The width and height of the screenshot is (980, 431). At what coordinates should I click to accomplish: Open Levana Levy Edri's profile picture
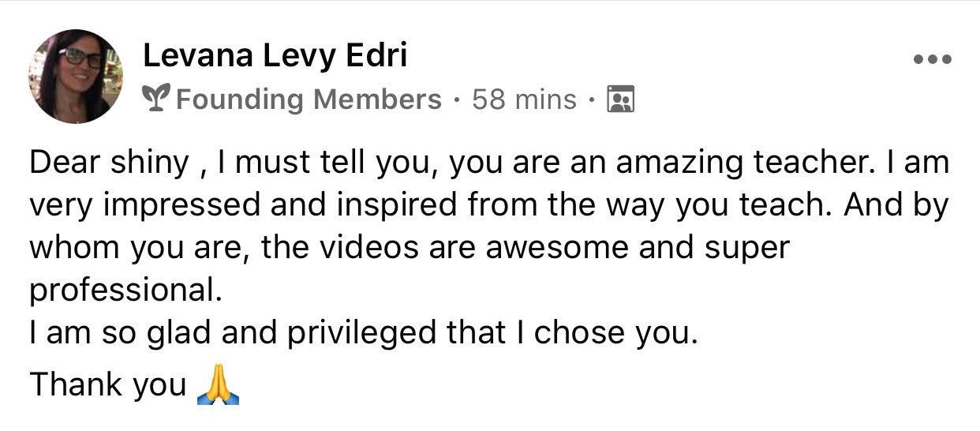(x=76, y=77)
